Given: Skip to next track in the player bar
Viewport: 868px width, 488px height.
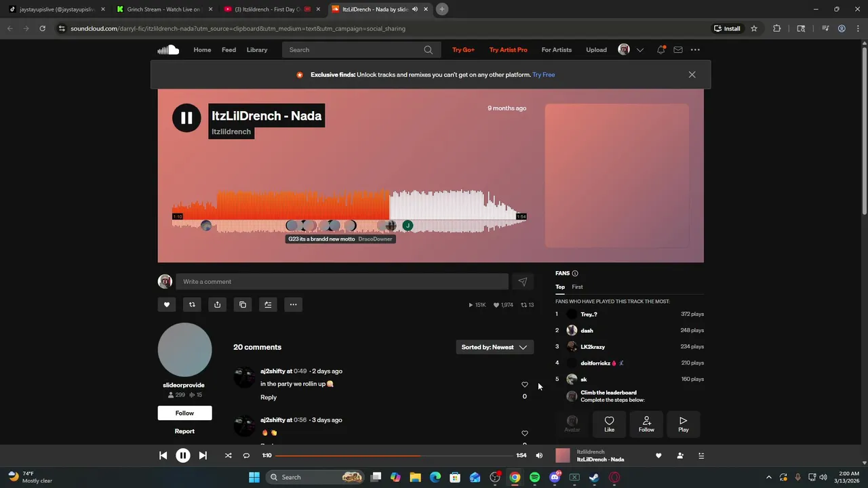Looking at the screenshot, I should (x=203, y=455).
